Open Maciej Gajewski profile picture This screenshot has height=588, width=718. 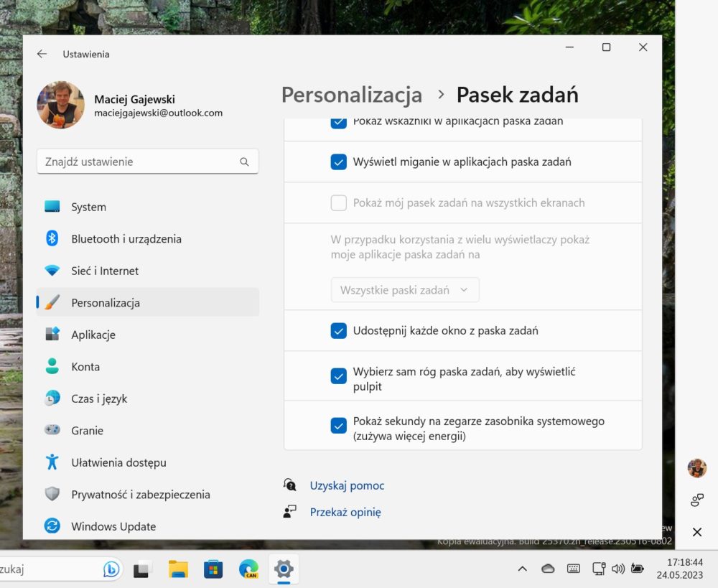click(61, 106)
